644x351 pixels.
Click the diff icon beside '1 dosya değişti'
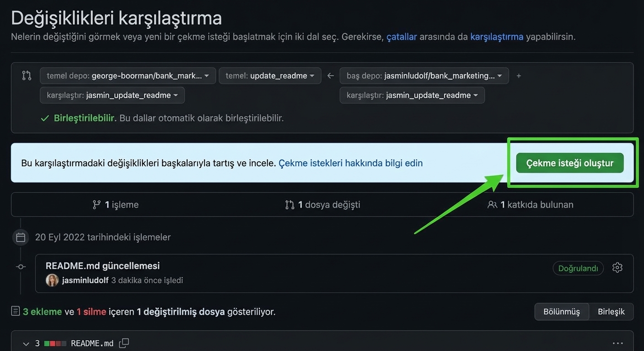(x=290, y=204)
